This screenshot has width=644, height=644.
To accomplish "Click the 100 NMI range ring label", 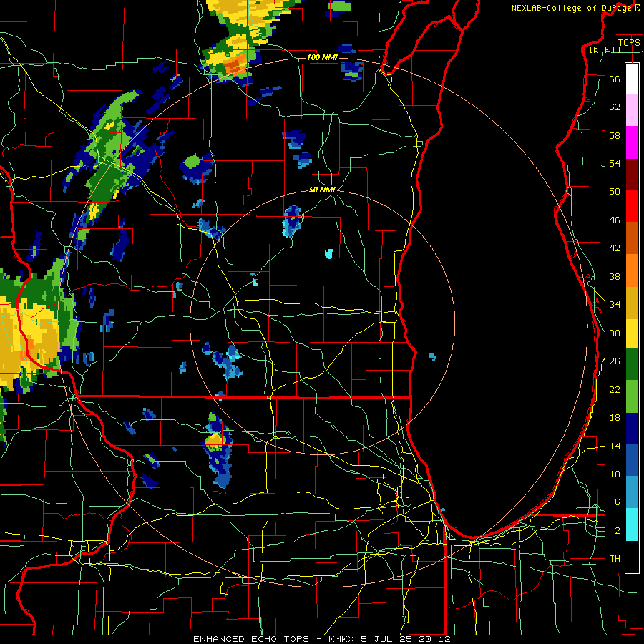I will point(322,57).
